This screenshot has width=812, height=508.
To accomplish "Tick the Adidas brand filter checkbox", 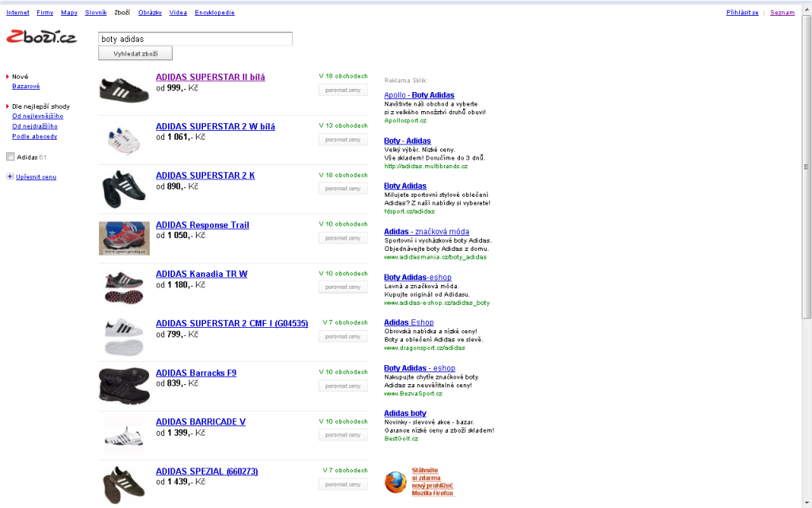I will [x=10, y=157].
